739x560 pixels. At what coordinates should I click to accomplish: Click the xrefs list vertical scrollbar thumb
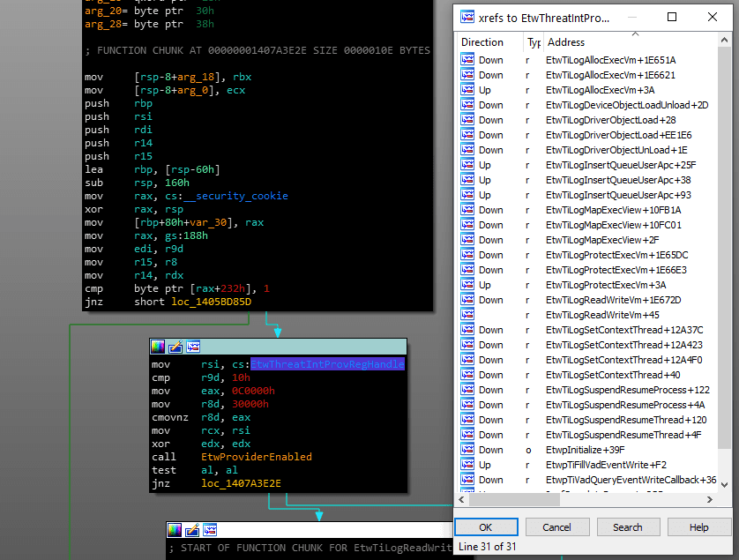click(724, 248)
